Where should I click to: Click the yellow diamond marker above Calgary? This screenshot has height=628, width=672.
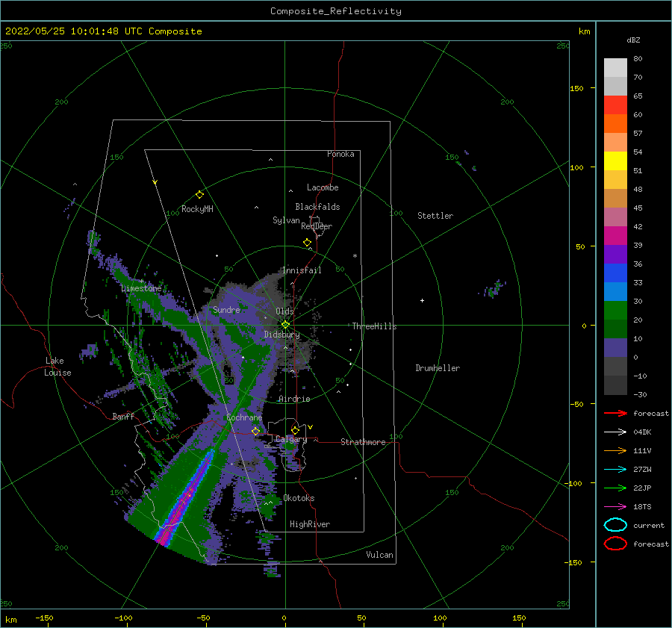click(295, 430)
